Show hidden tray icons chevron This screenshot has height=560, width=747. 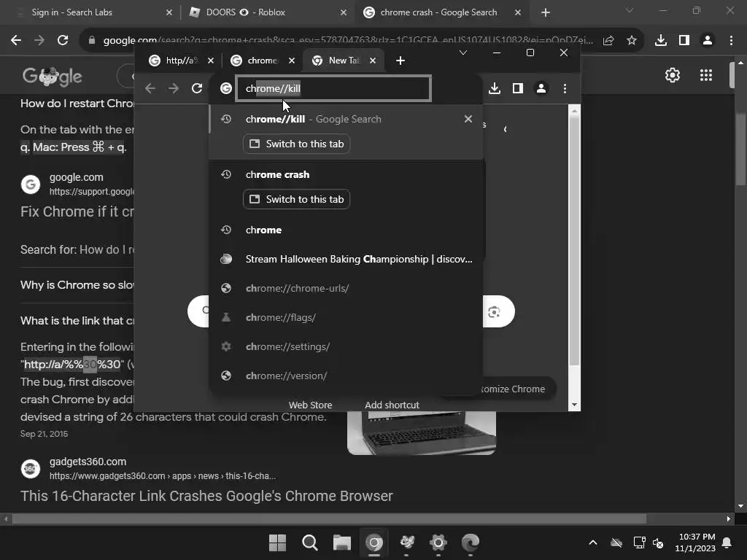click(592, 542)
